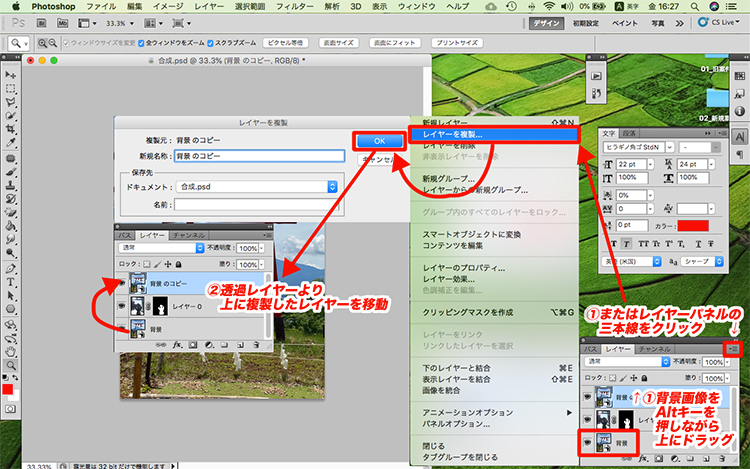The image size is (750, 469).
Task: Select the Brush tool
Action: pos(10,172)
